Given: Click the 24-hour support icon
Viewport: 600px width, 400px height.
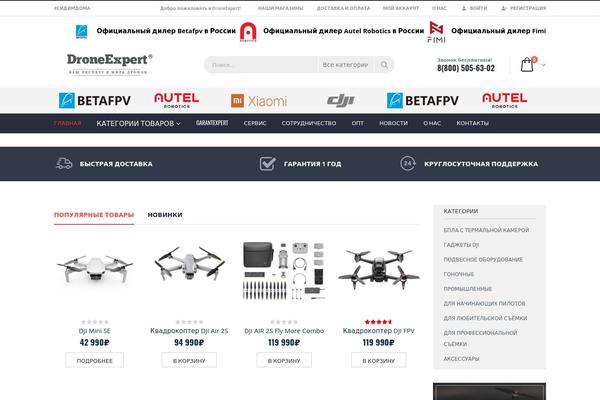Looking at the screenshot, I should pos(408,163).
